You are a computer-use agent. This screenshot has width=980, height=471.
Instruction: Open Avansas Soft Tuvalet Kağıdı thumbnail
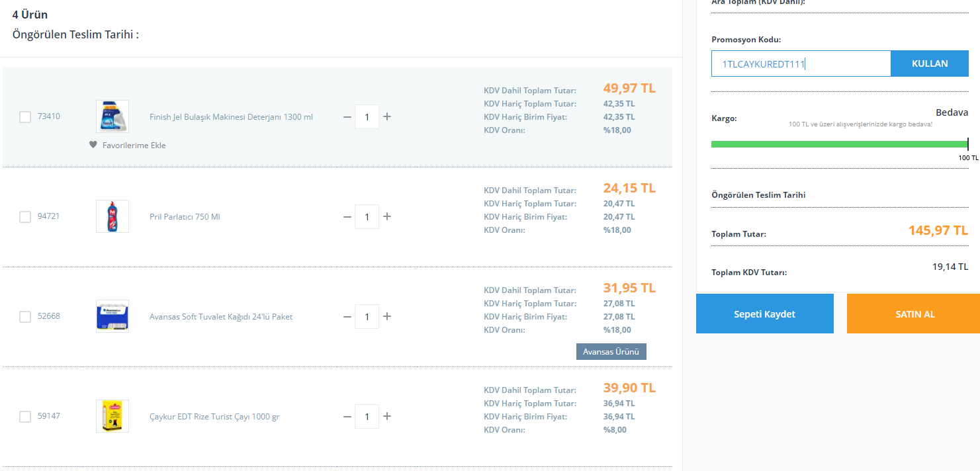point(112,316)
